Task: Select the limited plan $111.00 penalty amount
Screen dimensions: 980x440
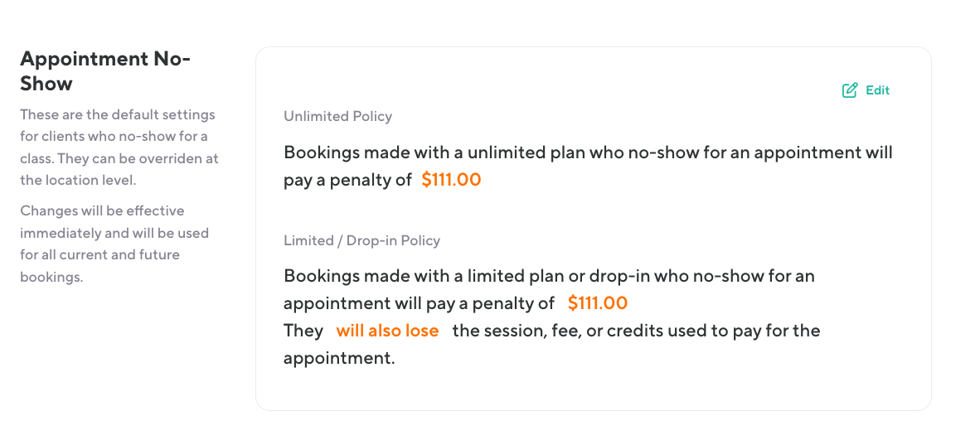Action: click(x=598, y=303)
